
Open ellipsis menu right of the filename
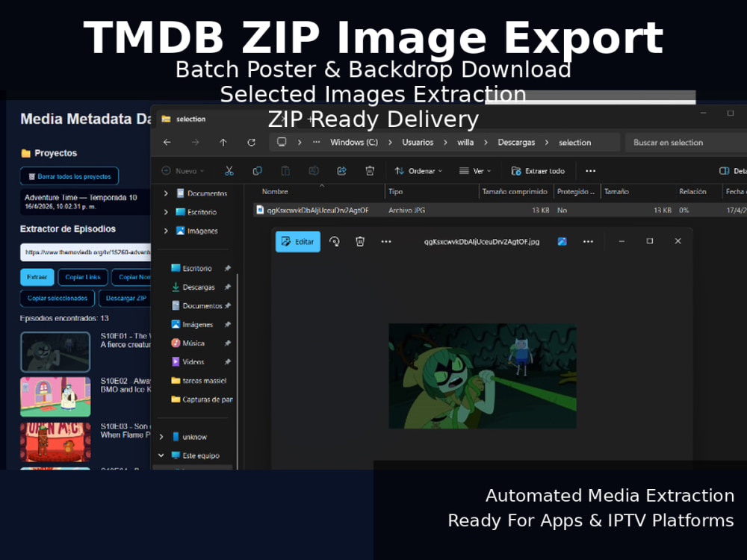589,241
